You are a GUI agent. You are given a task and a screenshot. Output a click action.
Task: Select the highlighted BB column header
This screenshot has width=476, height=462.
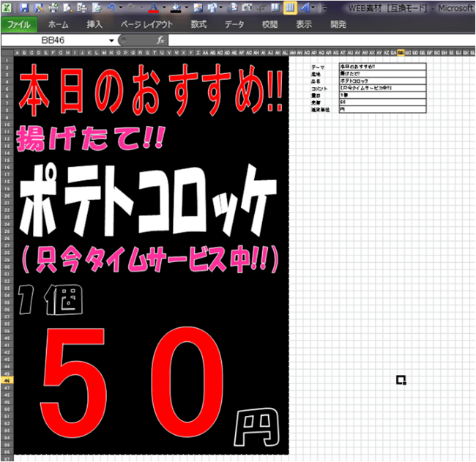coord(401,53)
